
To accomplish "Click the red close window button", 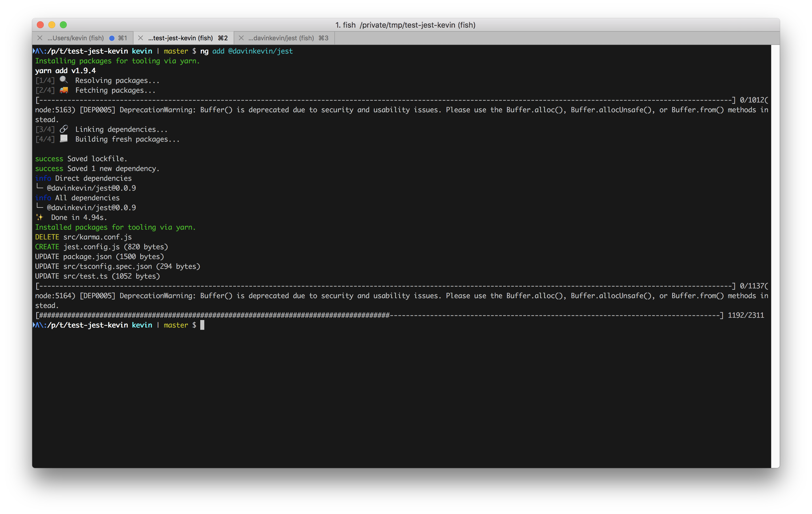I will [x=41, y=25].
